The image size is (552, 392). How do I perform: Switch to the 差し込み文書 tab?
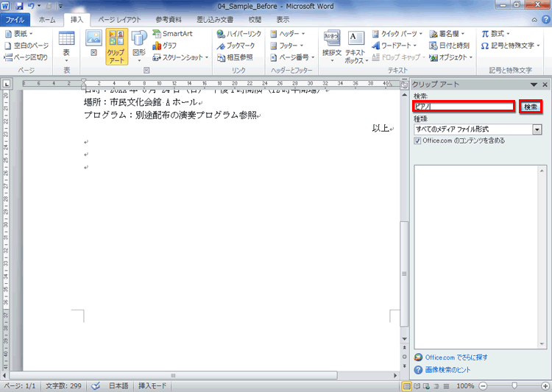pos(215,20)
